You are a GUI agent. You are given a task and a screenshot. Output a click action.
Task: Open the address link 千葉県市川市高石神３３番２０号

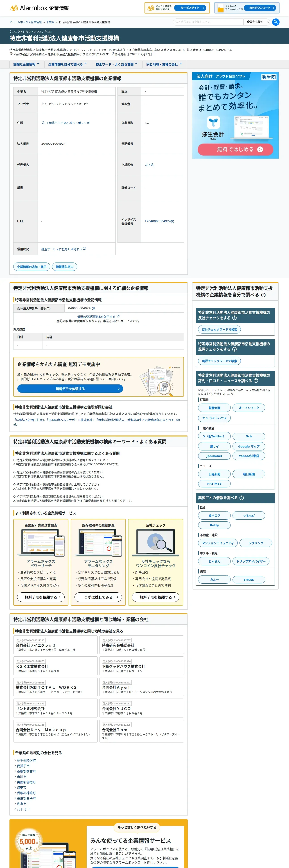pos(68,123)
